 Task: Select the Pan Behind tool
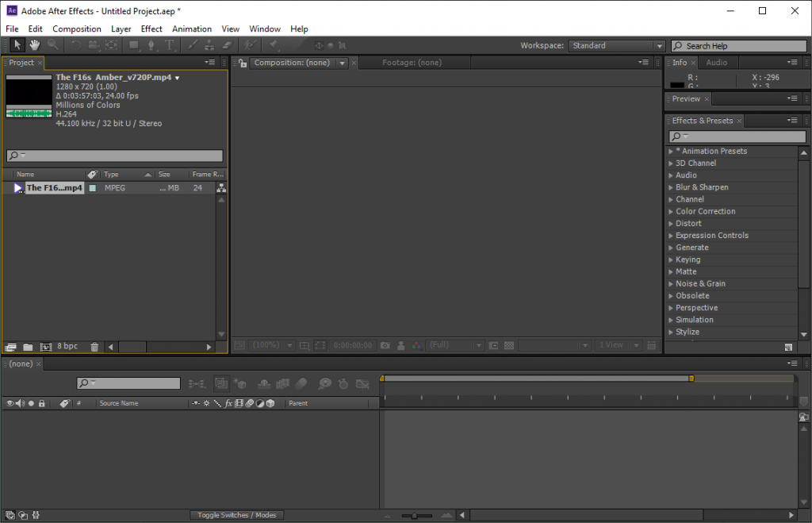tap(111, 45)
